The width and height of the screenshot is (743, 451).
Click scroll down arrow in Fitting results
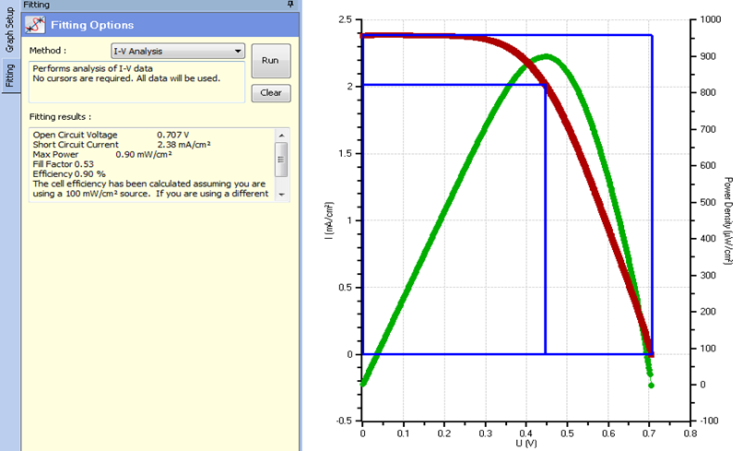pos(282,194)
